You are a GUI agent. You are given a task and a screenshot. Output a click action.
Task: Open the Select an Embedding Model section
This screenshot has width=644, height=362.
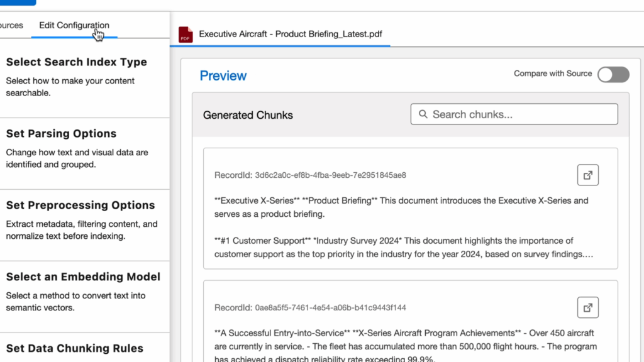[83, 277]
